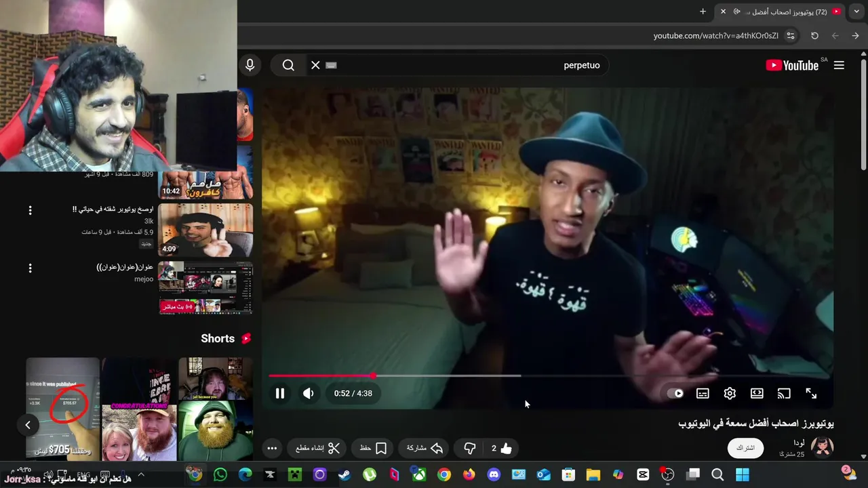This screenshot has height=488, width=868.
Task: Open the site info icon in the address bar
Action: tap(791, 35)
